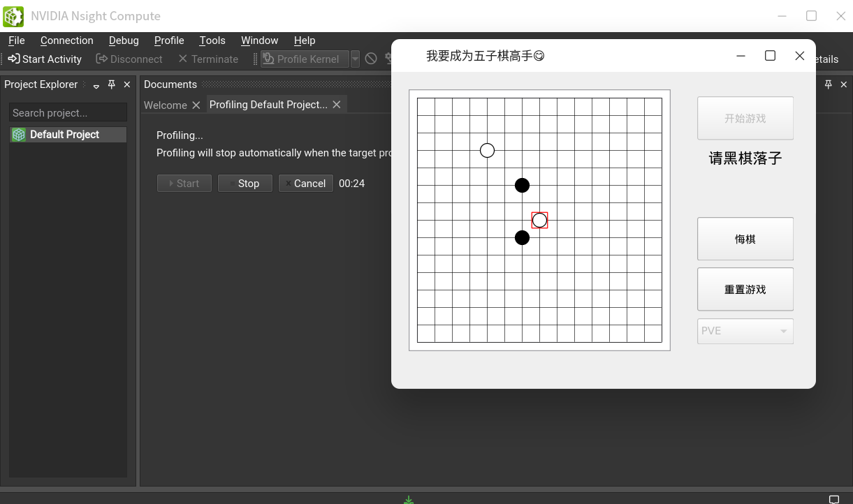
Task: Expand the Profile Kernel dropdown arrow
Action: click(x=355, y=59)
